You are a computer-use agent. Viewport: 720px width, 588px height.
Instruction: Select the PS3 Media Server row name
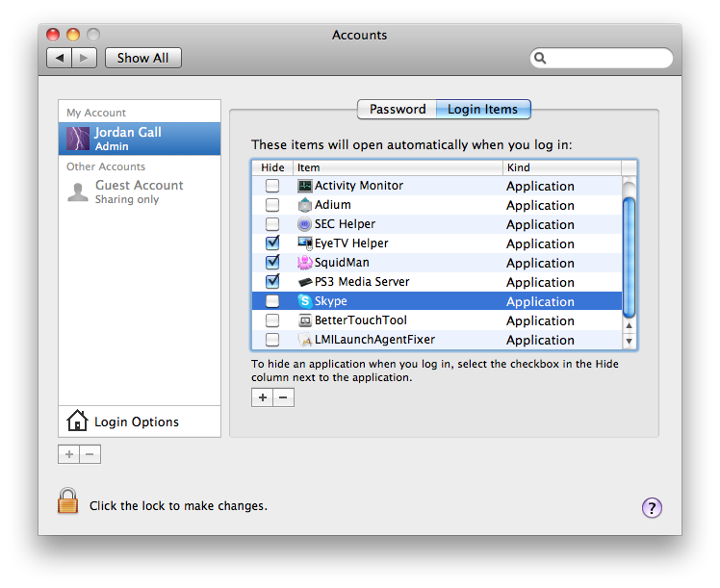(x=362, y=282)
